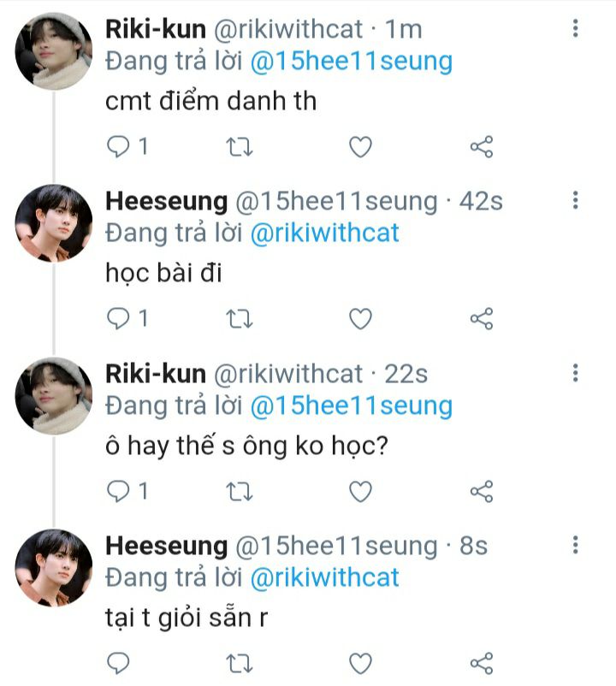Open more options on the 22s Riki-kun tweet
The width and height of the screenshot is (616, 686).
pos(575,372)
